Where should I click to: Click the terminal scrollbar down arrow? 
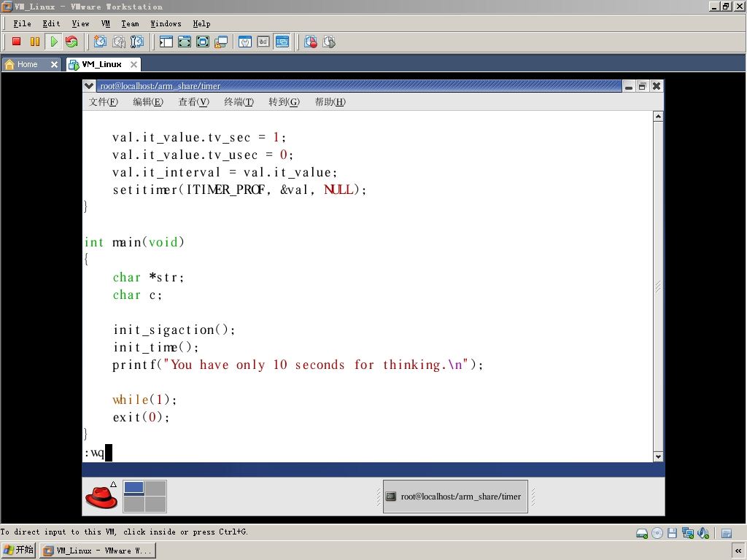click(x=658, y=456)
